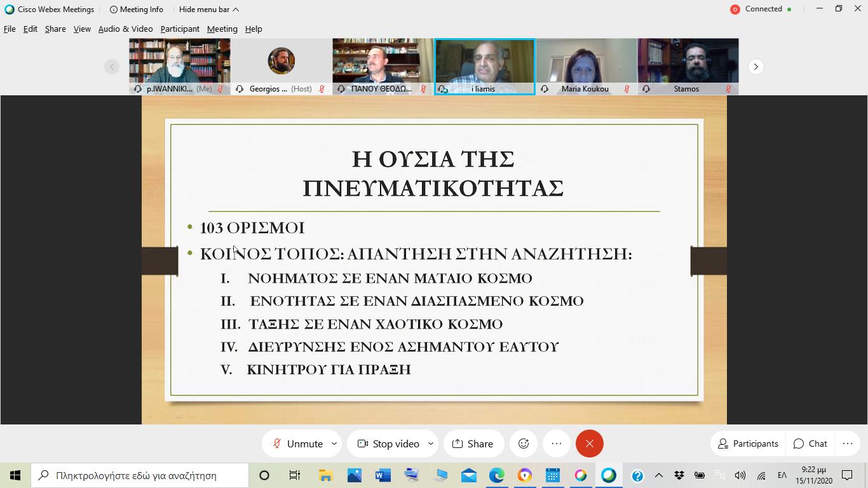Click the reactions smiley icon
Image resolution: width=868 pixels, height=488 pixels.
pos(524,444)
